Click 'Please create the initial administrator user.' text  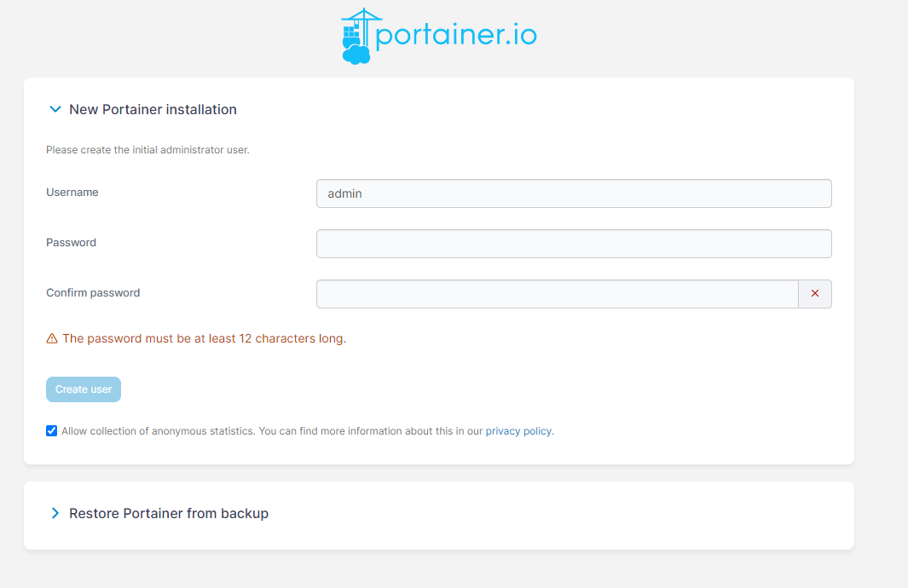147,150
